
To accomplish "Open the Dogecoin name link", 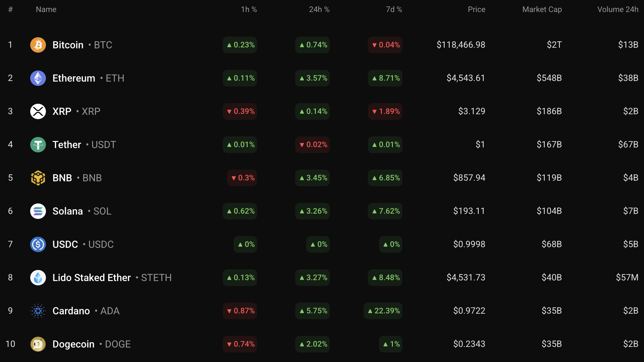I will (x=73, y=344).
